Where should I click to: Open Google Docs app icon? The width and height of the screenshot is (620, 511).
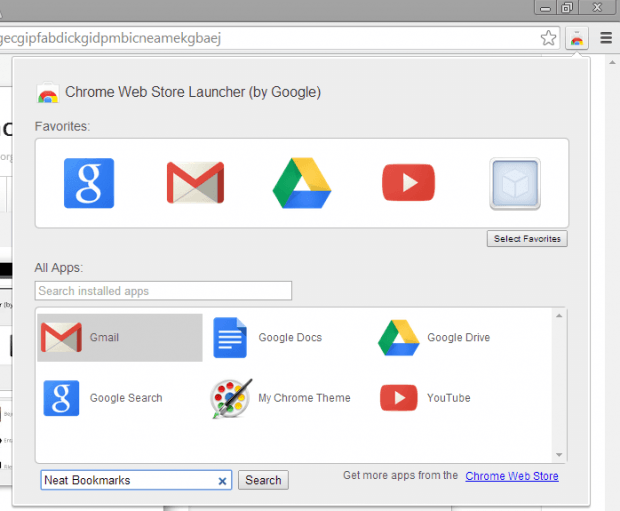(x=230, y=337)
